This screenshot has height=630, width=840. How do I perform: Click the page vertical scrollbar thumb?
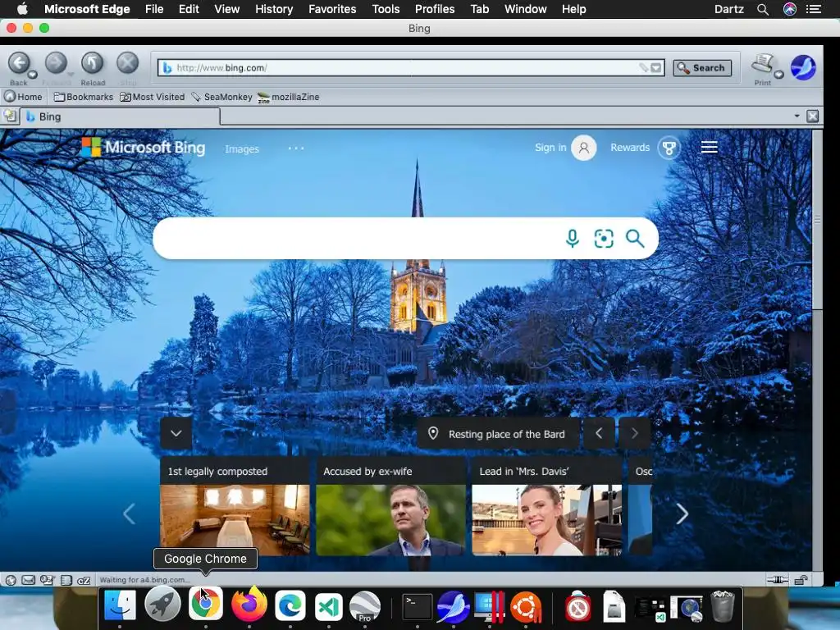point(817,220)
